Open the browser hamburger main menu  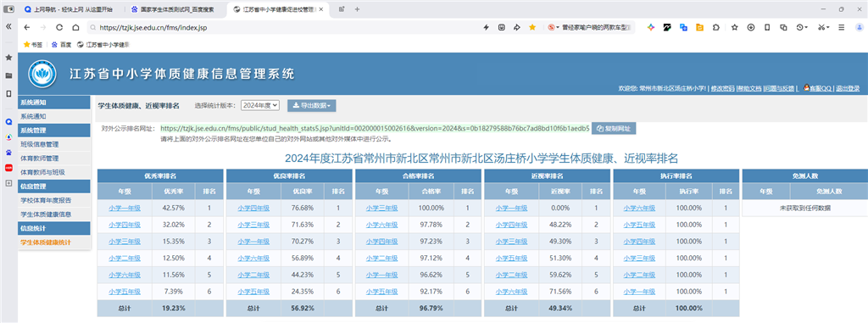click(842, 27)
